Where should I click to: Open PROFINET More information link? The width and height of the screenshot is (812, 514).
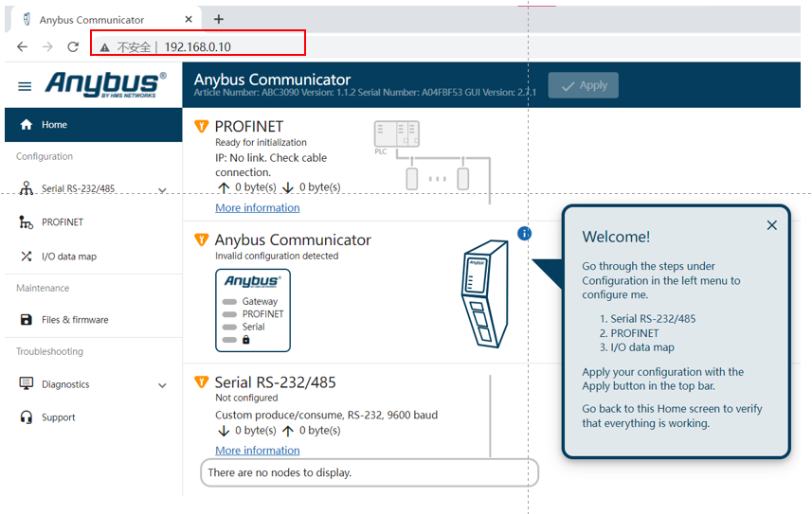point(258,207)
